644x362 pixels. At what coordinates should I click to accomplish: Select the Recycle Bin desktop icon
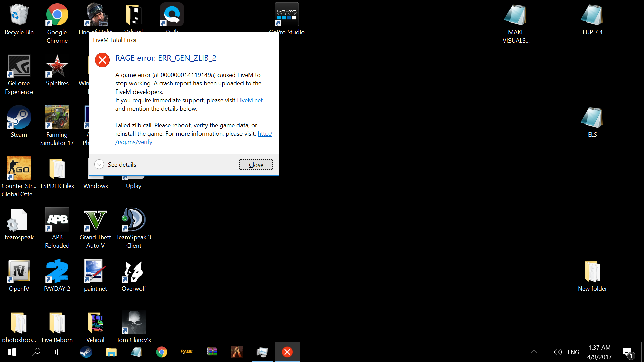[x=19, y=19]
